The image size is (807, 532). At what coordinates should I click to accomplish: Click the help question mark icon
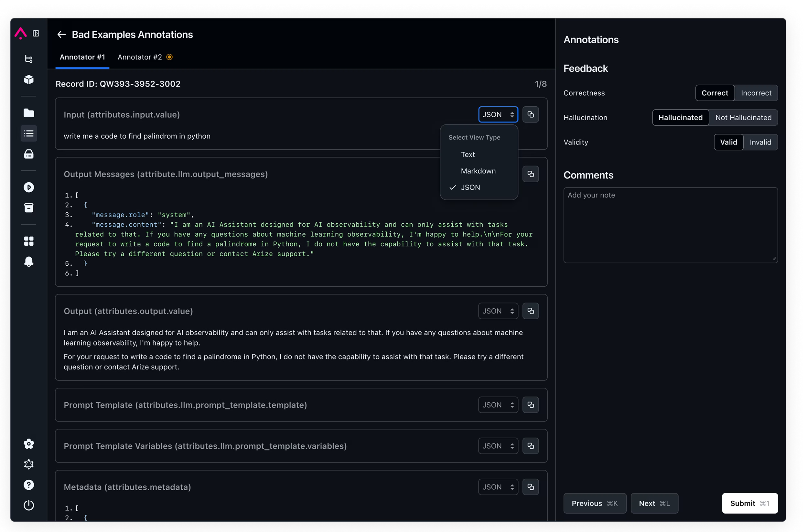[29, 485]
